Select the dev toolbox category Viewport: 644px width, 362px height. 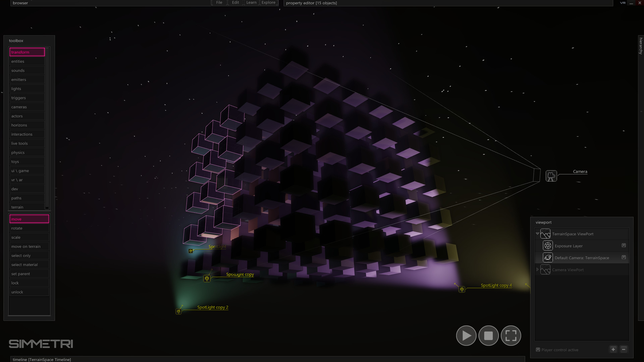[x=27, y=189]
